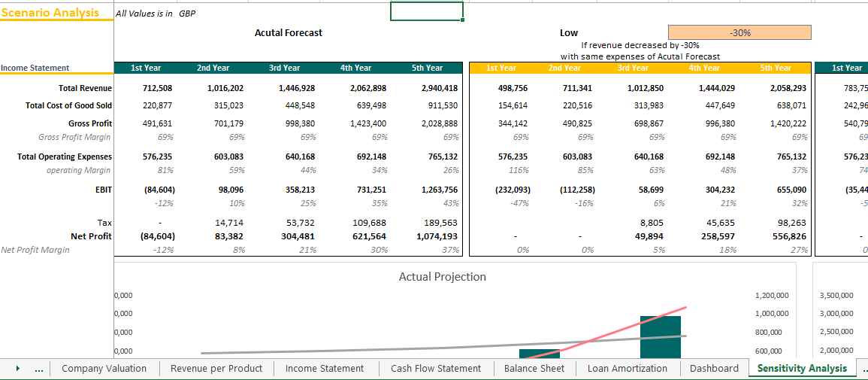Open the Cash Flow Statement tab
This screenshot has height=380, width=868.
[x=436, y=369]
